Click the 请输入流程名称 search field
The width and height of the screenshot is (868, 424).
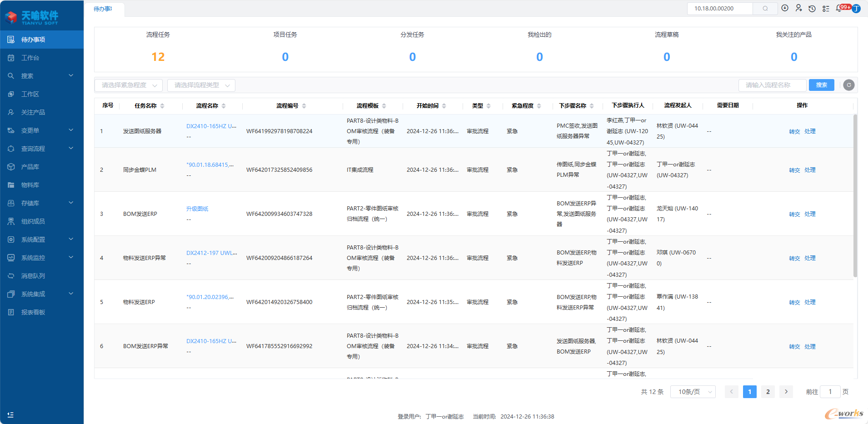[x=773, y=85]
